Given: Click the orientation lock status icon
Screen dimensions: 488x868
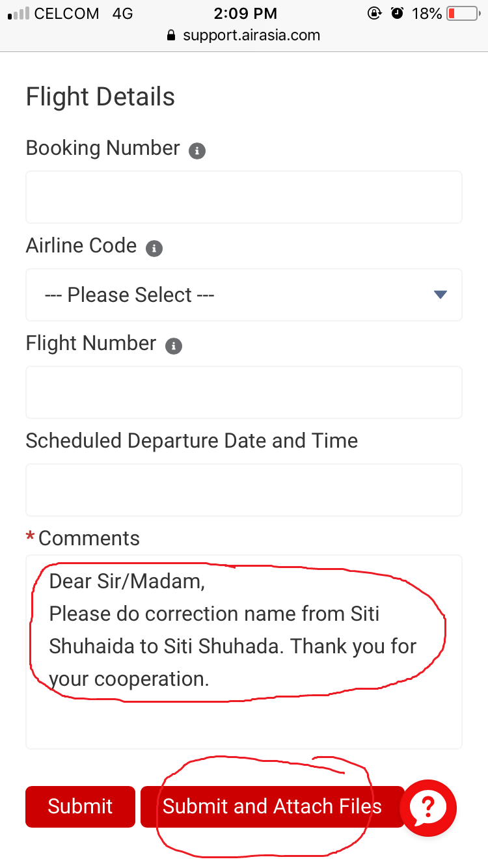Looking at the screenshot, I should [374, 13].
